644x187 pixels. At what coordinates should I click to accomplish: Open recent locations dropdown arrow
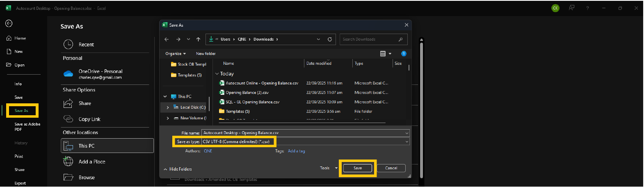click(x=188, y=39)
